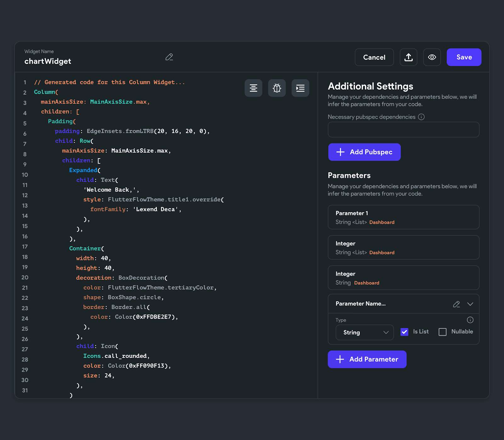Preview the chartWidget with the eye icon
The width and height of the screenshot is (504, 440).
(432, 57)
